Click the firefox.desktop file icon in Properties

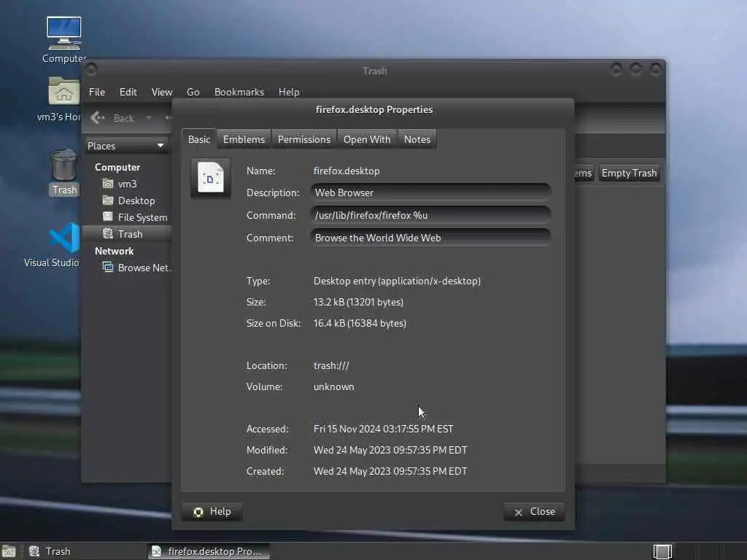click(211, 178)
